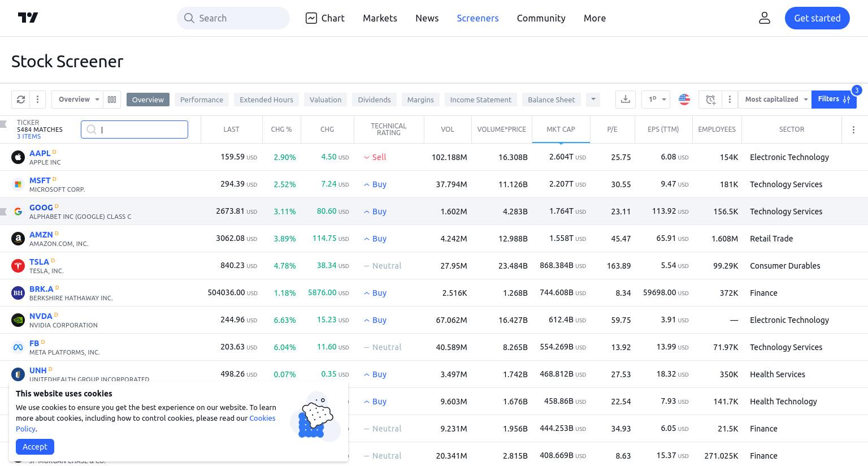Open the Screeners menu

click(478, 18)
